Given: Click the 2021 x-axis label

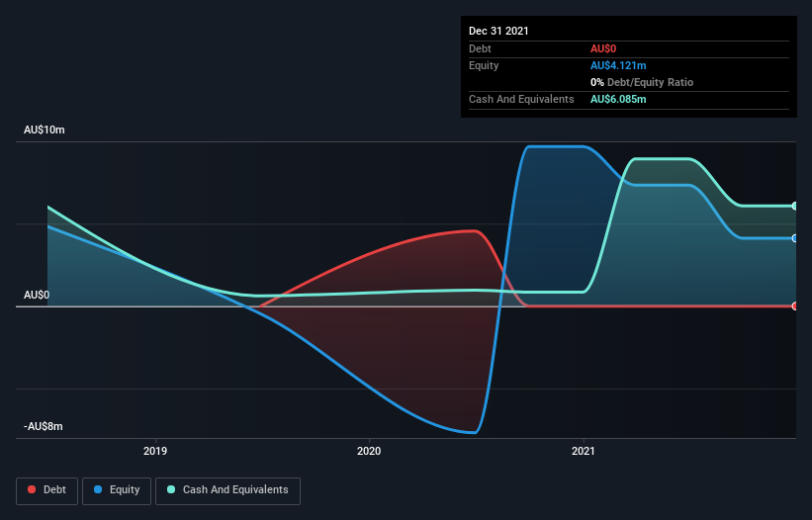Looking at the screenshot, I should coord(584,451).
